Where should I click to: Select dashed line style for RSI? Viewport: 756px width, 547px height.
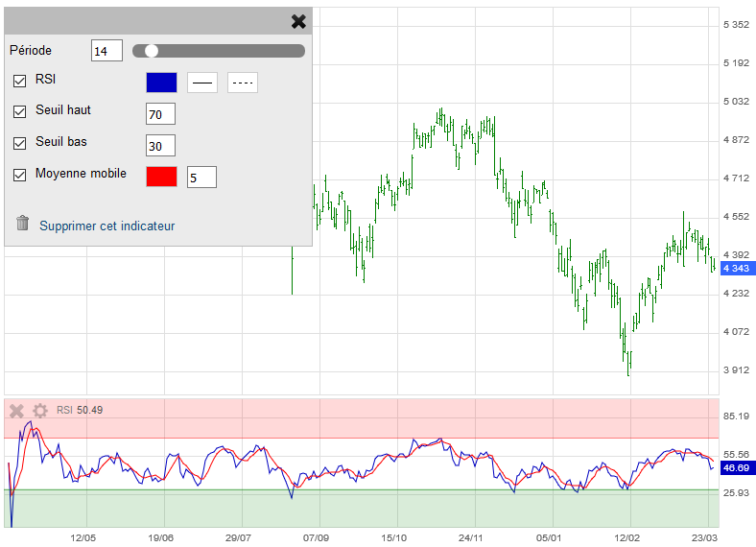click(x=243, y=83)
